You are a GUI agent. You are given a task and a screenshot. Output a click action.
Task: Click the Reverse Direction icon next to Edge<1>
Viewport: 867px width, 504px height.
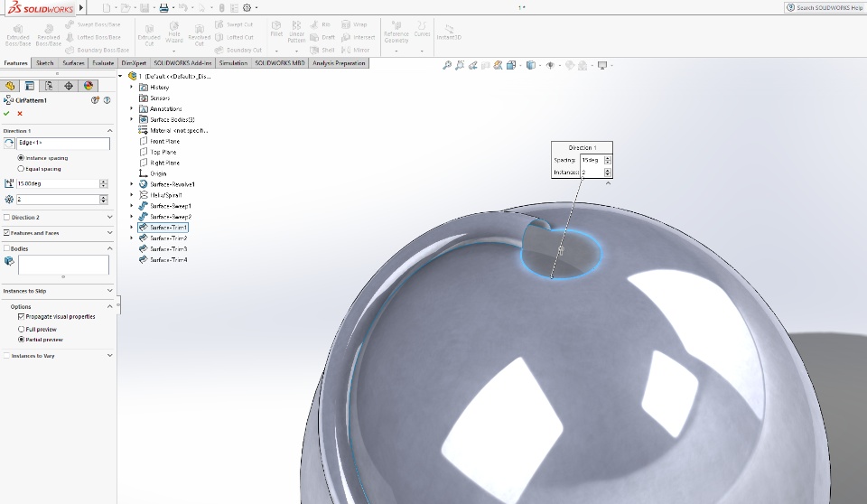click(x=9, y=144)
